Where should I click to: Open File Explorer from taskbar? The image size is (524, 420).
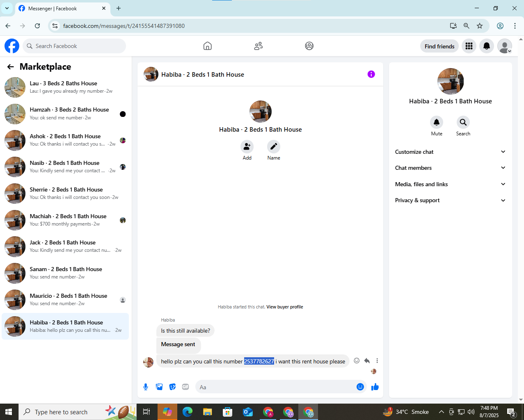pos(207,412)
